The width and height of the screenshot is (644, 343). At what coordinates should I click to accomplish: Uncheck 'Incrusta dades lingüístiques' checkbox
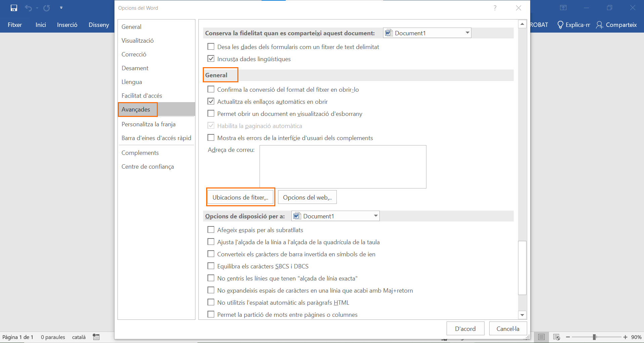[x=211, y=59]
